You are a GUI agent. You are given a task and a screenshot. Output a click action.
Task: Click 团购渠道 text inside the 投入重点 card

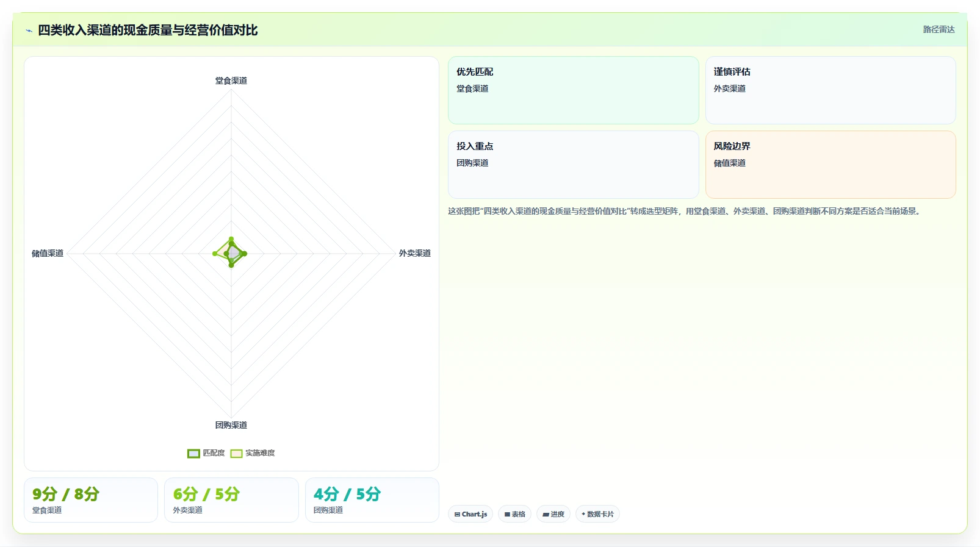click(472, 163)
